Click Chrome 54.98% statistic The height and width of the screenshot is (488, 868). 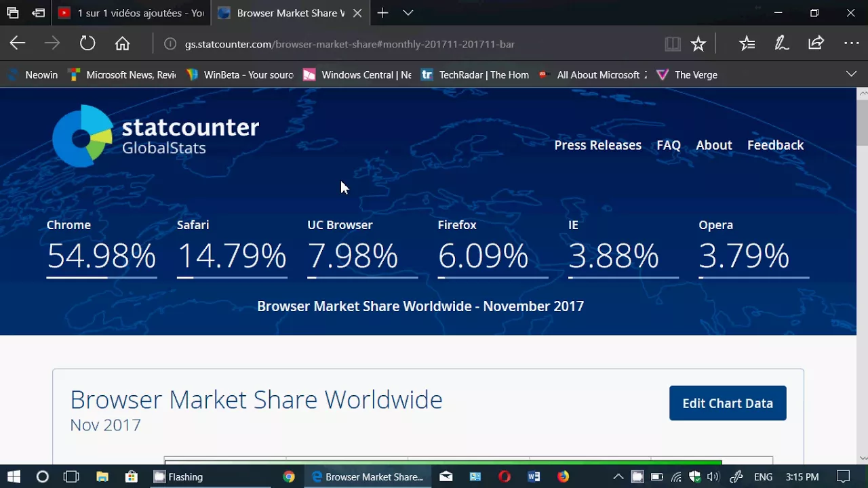pyautogui.click(x=102, y=248)
